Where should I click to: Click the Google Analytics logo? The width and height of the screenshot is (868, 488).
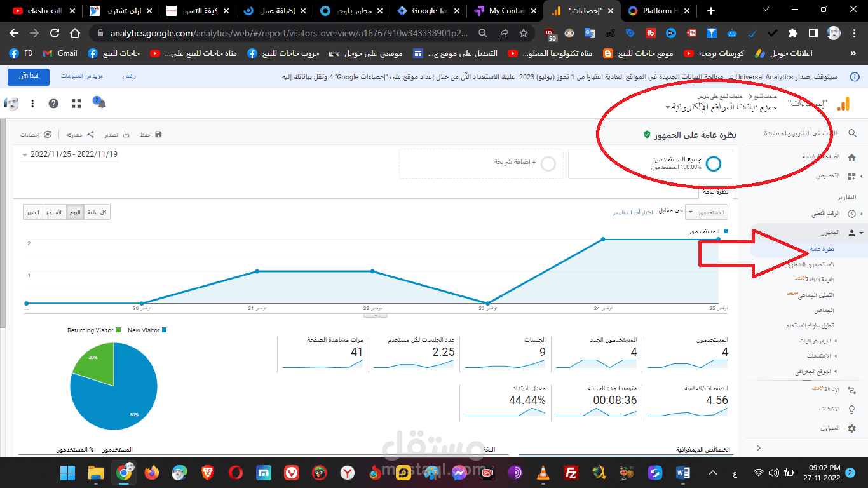843,104
